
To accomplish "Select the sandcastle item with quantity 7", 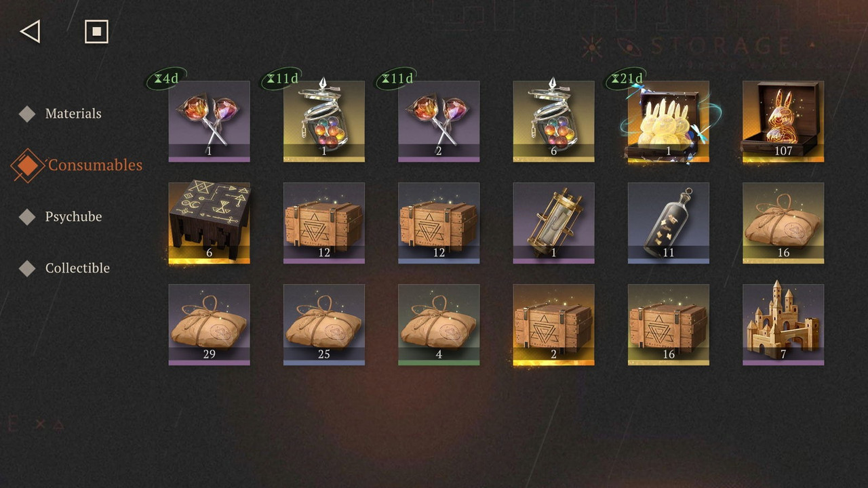I will click(783, 325).
